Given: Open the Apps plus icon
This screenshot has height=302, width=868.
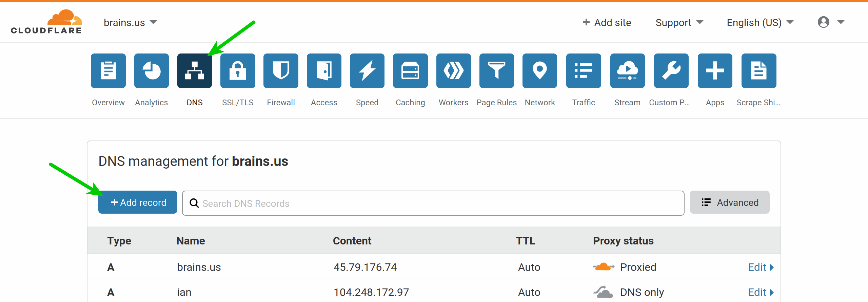Looking at the screenshot, I should [715, 71].
